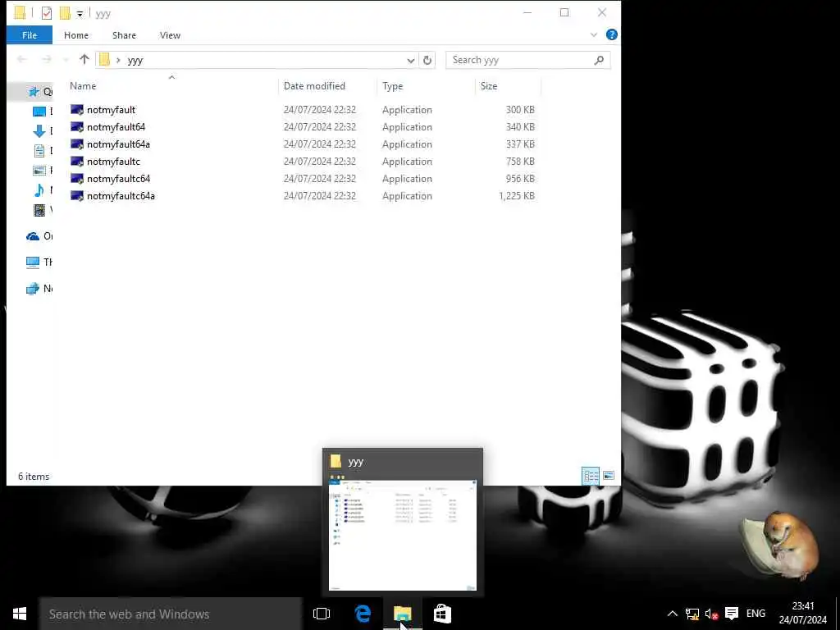Select the notmyfault64a file icon
This screenshot has width=840, height=630.
coord(77,144)
